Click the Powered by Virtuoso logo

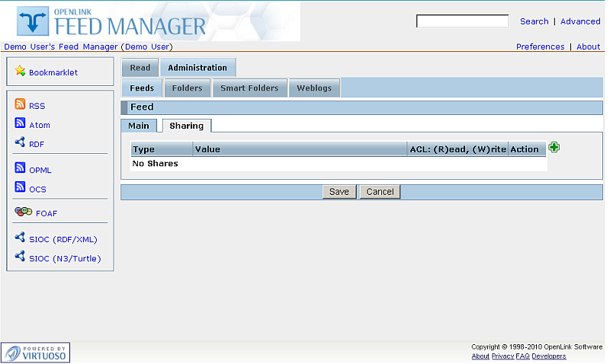click(x=36, y=353)
